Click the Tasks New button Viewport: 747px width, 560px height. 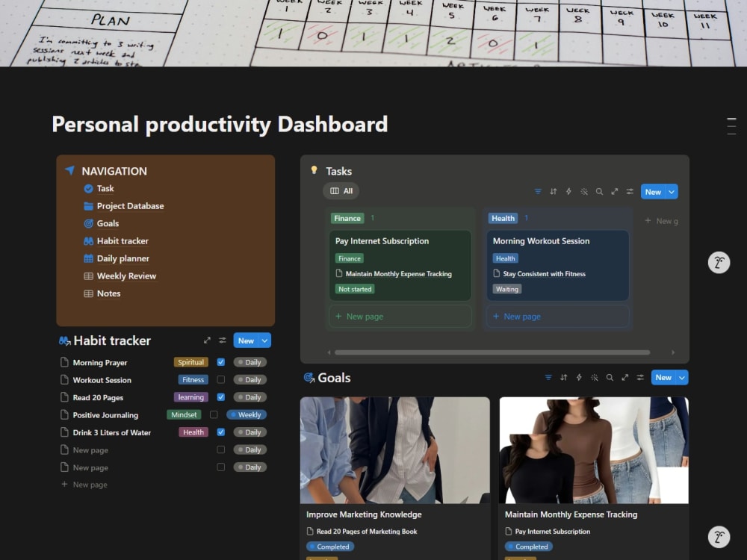point(653,192)
